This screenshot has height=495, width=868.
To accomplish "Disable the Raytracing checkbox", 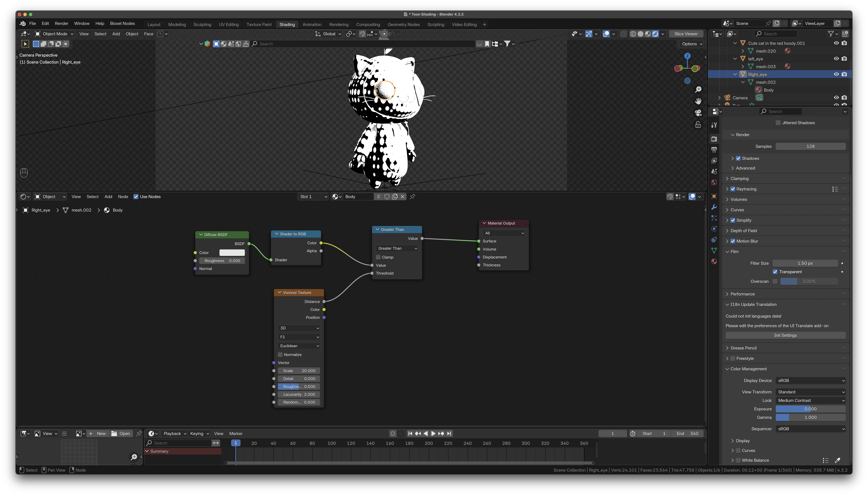I will pyautogui.click(x=733, y=189).
